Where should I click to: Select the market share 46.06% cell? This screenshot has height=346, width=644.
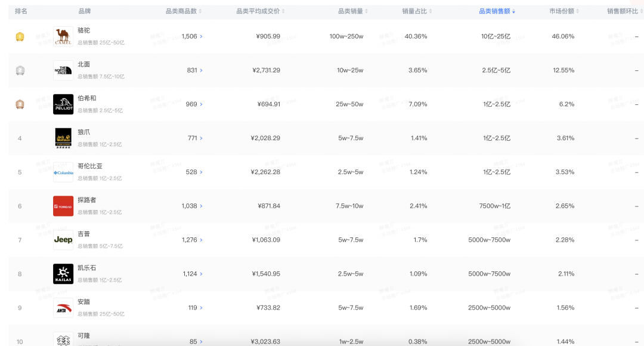coord(563,36)
